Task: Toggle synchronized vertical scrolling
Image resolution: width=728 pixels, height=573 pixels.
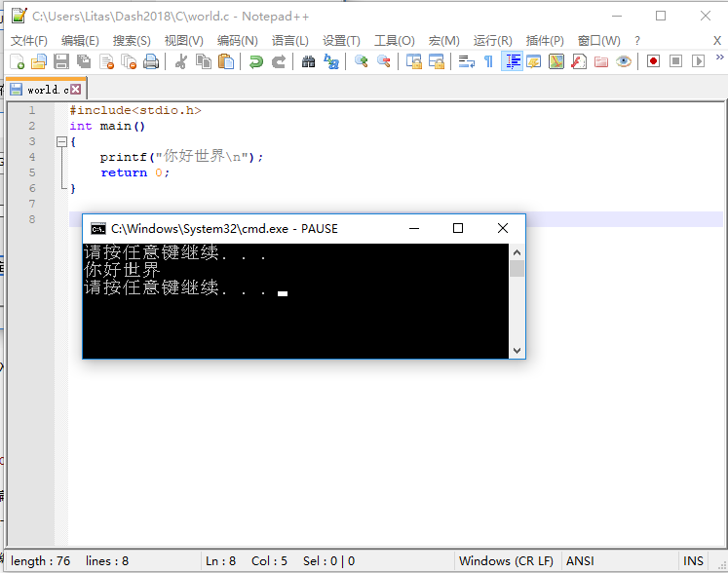Action: click(413, 61)
